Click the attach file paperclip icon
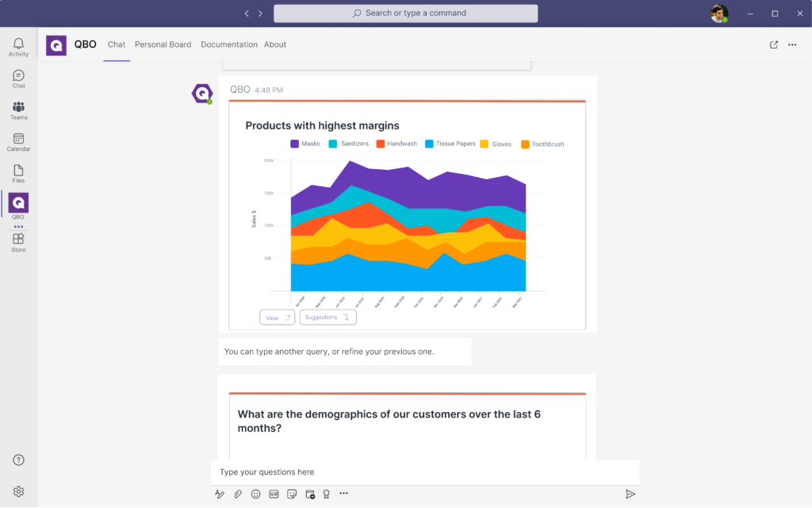 click(x=238, y=494)
